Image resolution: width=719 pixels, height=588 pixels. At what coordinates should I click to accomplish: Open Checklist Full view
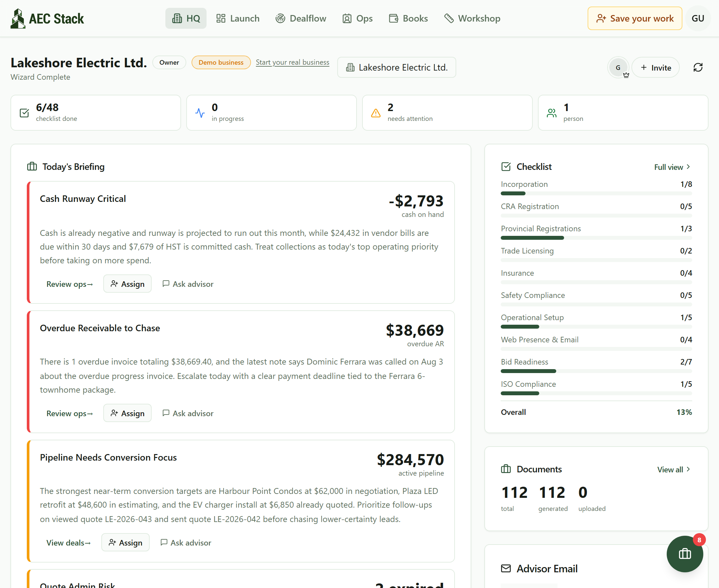[672, 167]
